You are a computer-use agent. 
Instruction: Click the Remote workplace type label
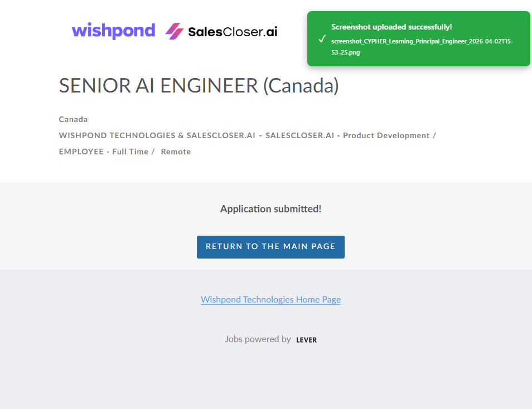coord(176,152)
